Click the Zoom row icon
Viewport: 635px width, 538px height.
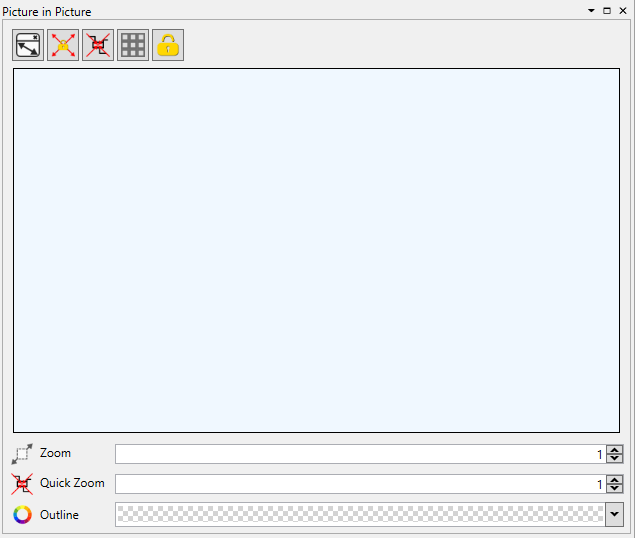coord(22,454)
